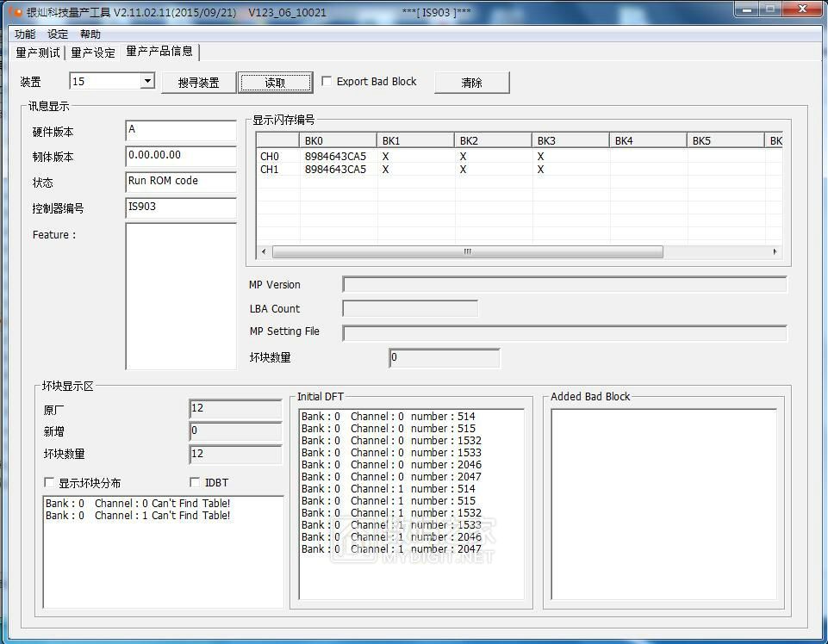The height and width of the screenshot is (644, 828).
Task: Select 'Channel : 1 number : 514' entry
Action: tap(388, 489)
